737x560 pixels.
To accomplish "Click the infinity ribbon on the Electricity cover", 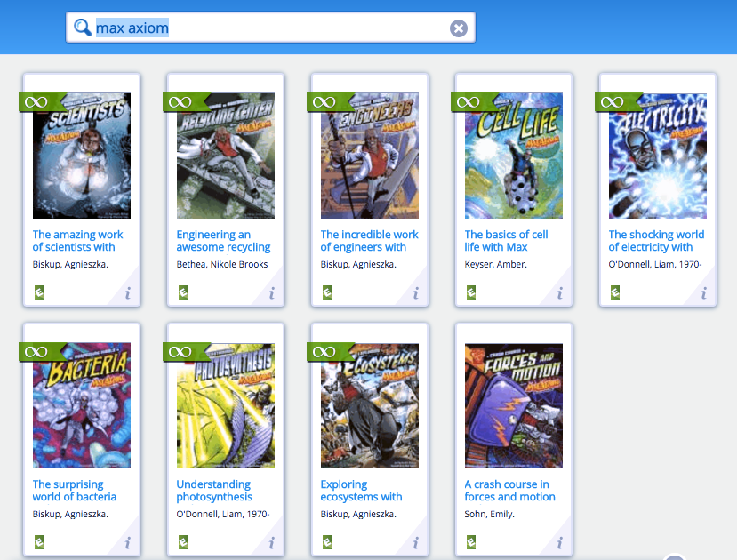I will 616,102.
